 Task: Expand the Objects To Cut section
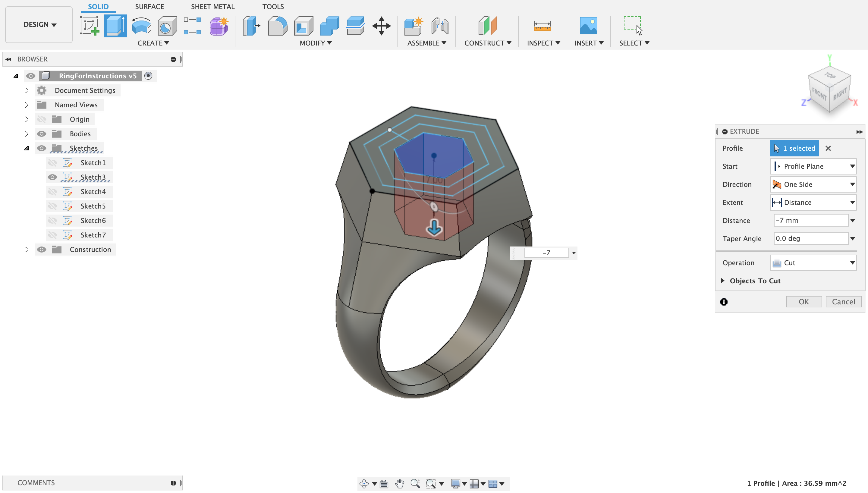click(723, 281)
